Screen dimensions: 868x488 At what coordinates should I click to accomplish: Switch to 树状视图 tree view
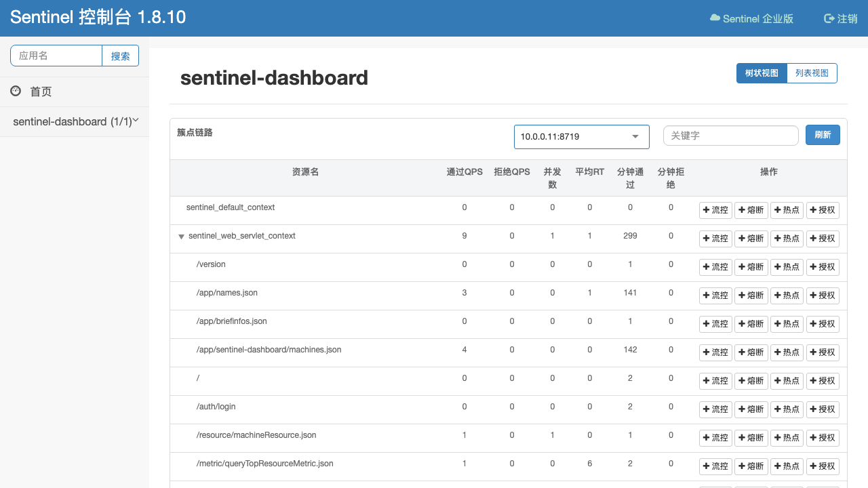[x=762, y=73]
